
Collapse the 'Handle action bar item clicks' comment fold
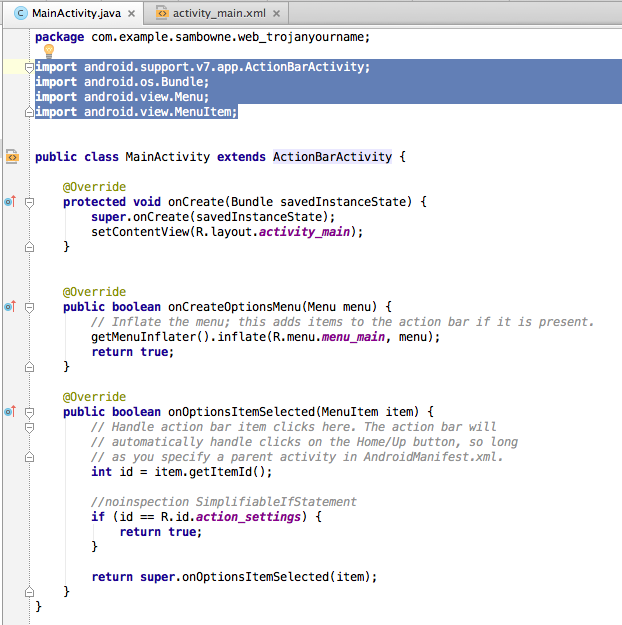click(x=29, y=428)
